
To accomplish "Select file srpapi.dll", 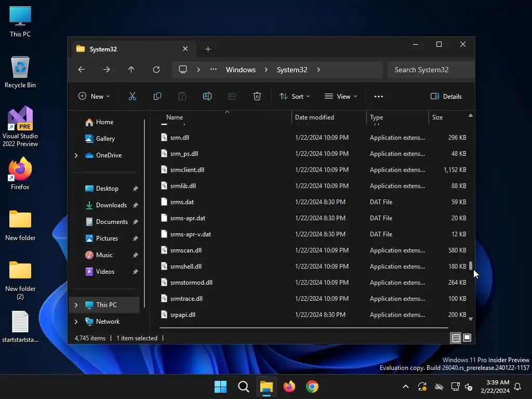I will [313, 314].
